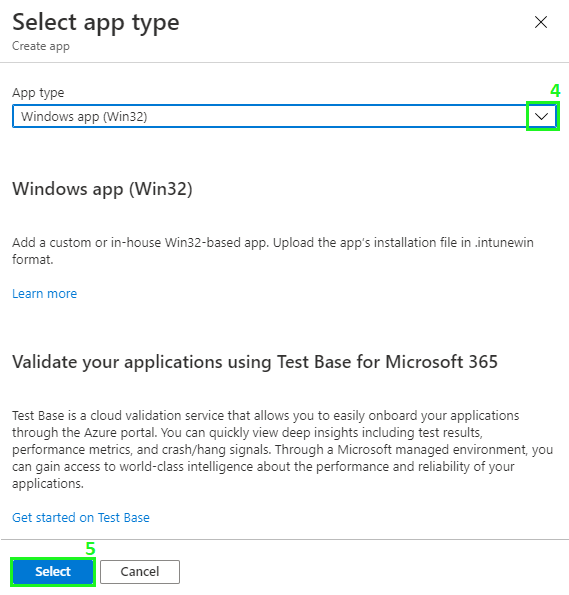
Task: Click the .intunewin format description text
Action: pos(273,250)
